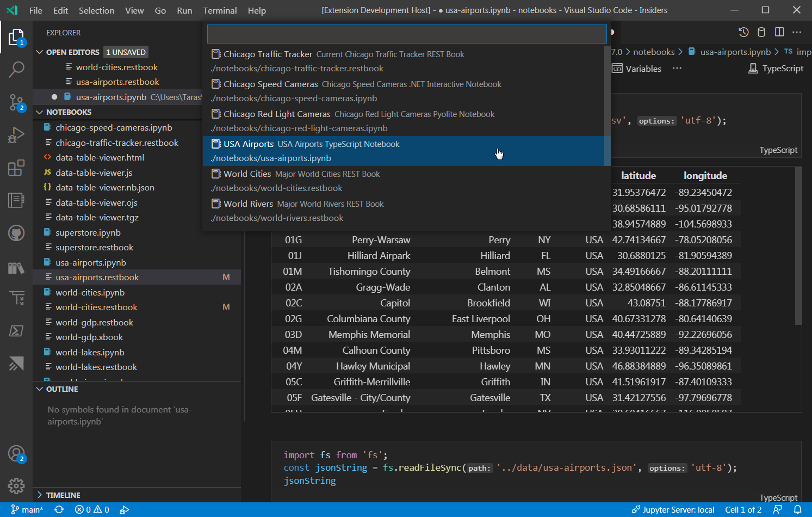The image size is (812, 517).
Task: Open the Accounts icon in activity bar
Action: pos(16,454)
